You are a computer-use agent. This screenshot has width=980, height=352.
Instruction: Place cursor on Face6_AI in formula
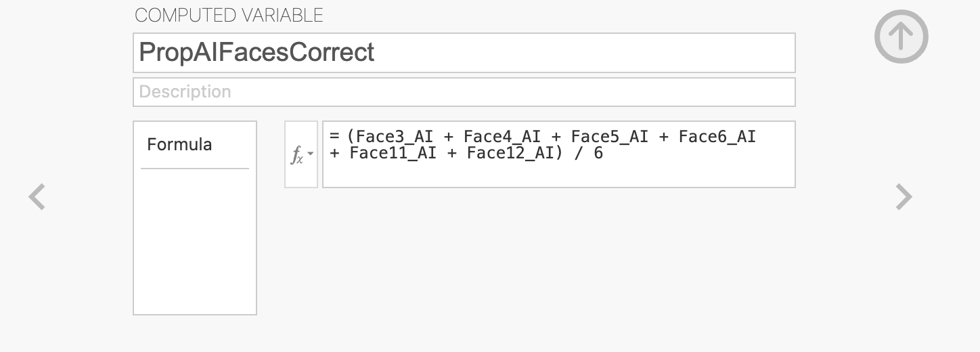717,137
